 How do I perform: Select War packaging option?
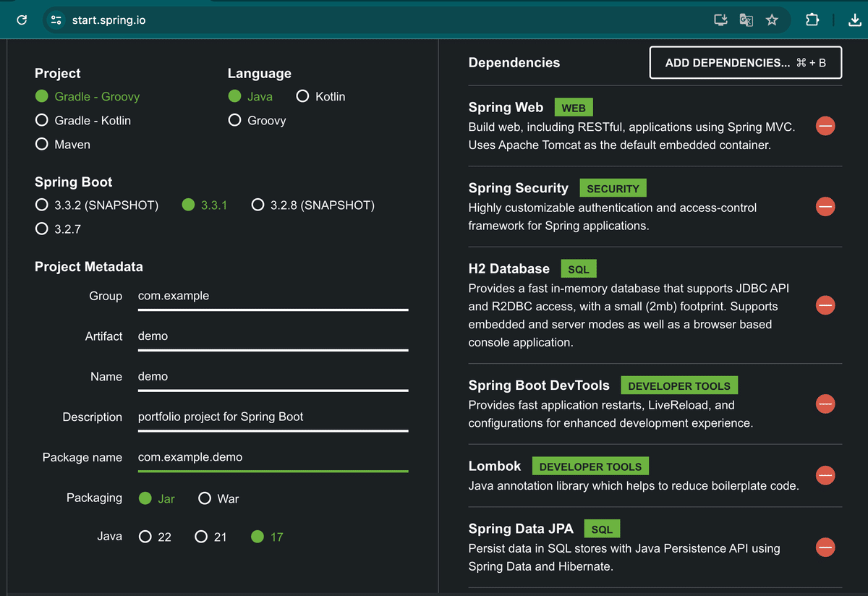tap(205, 498)
